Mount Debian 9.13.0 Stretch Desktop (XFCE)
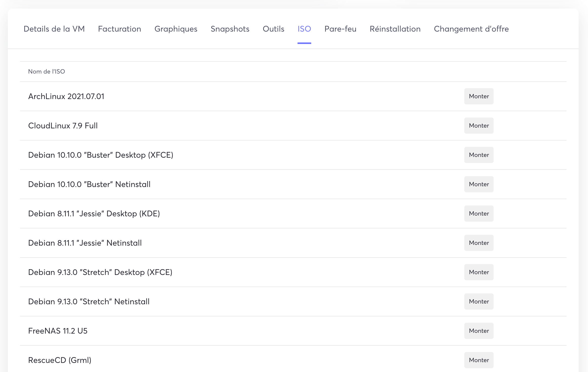The height and width of the screenshot is (372, 588). pyautogui.click(x=479, y=272)
